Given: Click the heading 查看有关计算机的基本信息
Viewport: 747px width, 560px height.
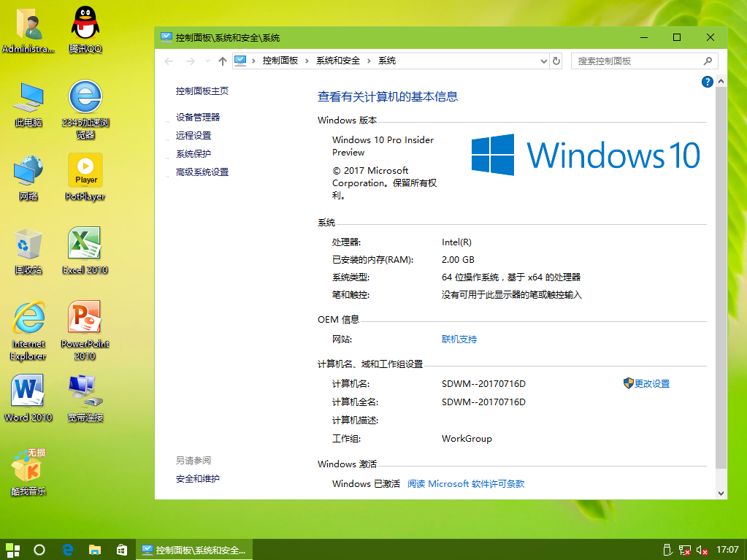Looking at the screenshot, I should (388, 96).
